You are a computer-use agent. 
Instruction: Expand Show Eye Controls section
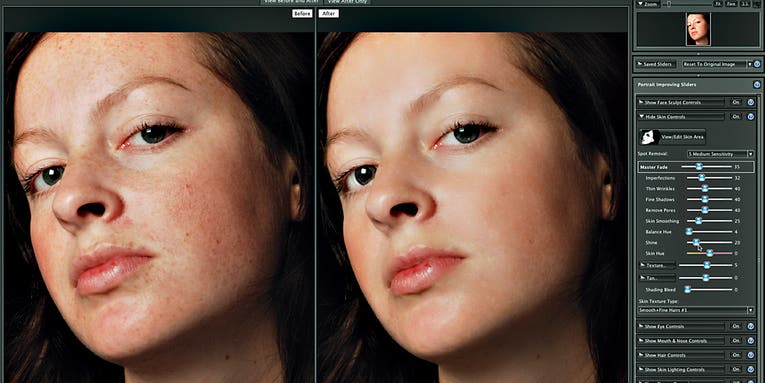[x=681, y=326]
